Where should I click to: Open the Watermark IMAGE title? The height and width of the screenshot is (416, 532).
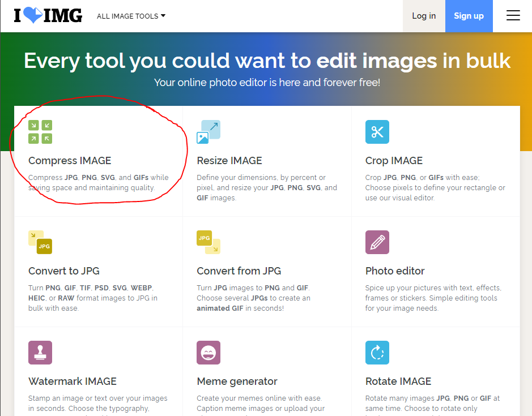pos(73,381)
